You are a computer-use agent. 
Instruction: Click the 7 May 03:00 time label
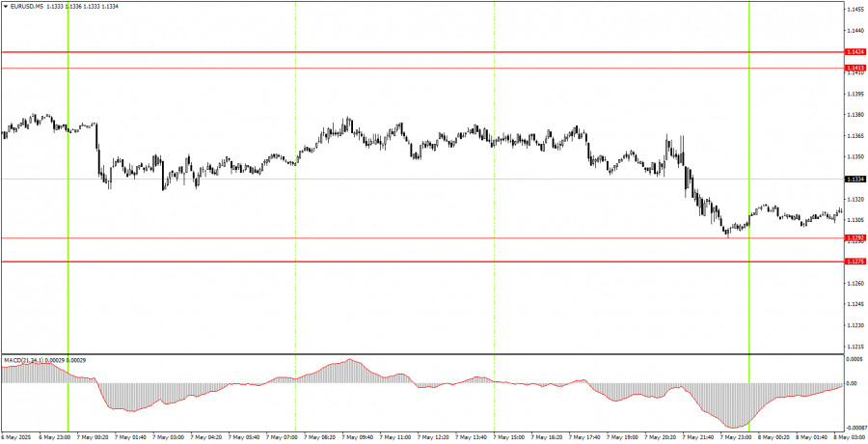(x=168, y=437)
